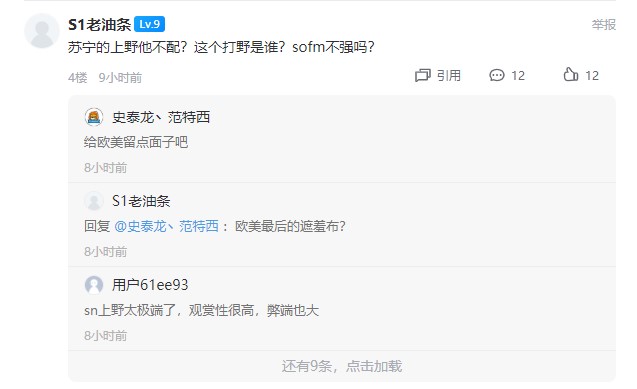This screenshot has height=389, width=637.
Task: Open 用户61ee93 avatar icon
Action: point(94,285)
